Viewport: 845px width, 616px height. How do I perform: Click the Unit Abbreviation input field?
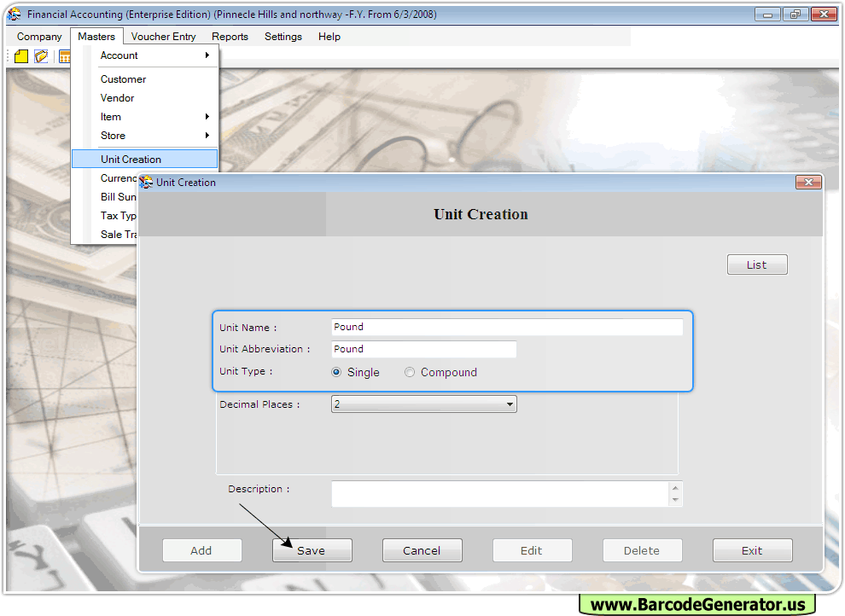click(424, 349)
